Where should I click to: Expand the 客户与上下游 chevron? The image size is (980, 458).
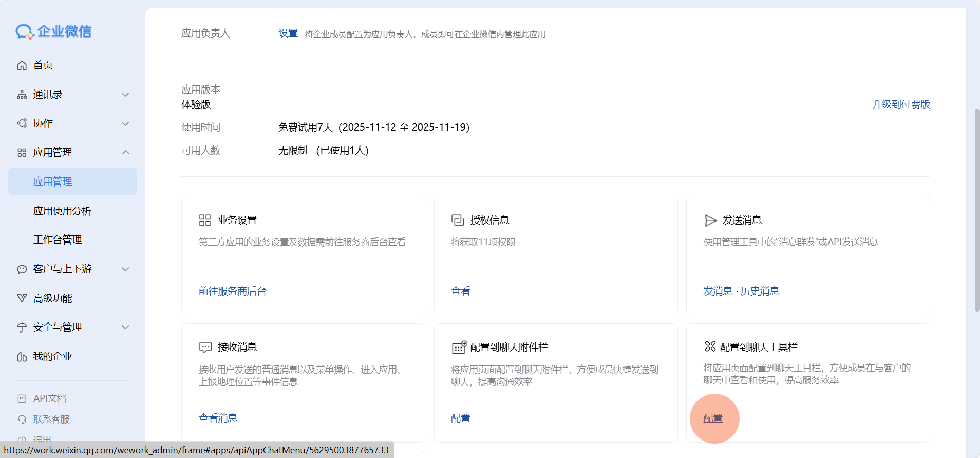click(125, 269)
